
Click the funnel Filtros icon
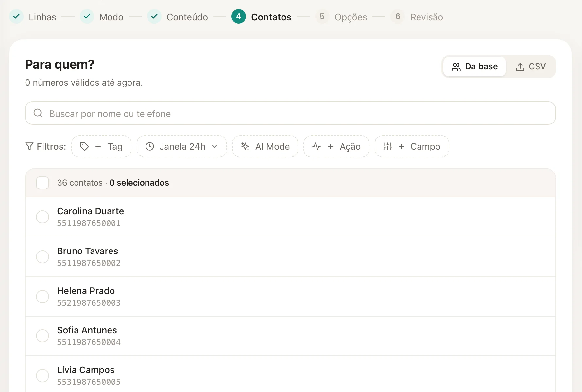pos(29,146)
